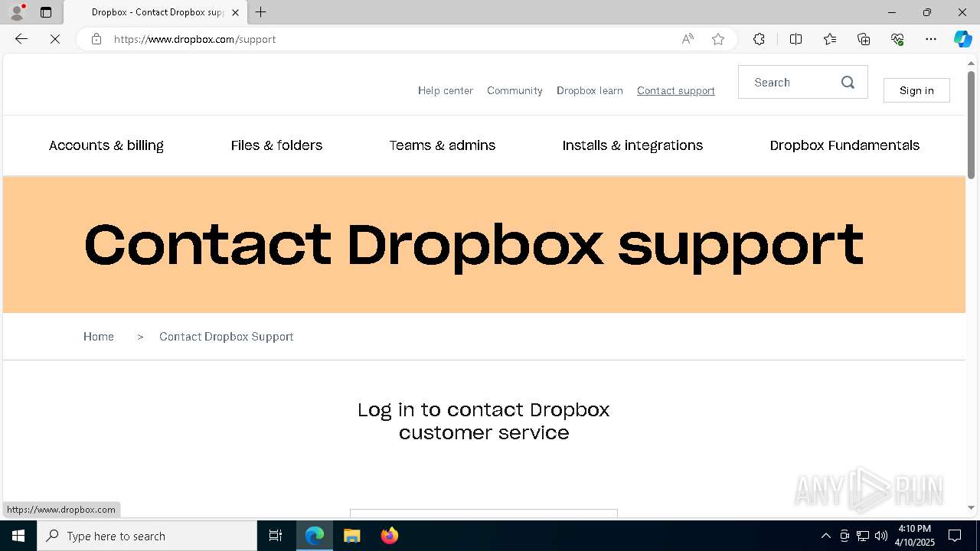Open Teams & admins menu
Image resolution: width=980 pixels, height=551 pixels.
pyautogui.click(x=443, y=145)
